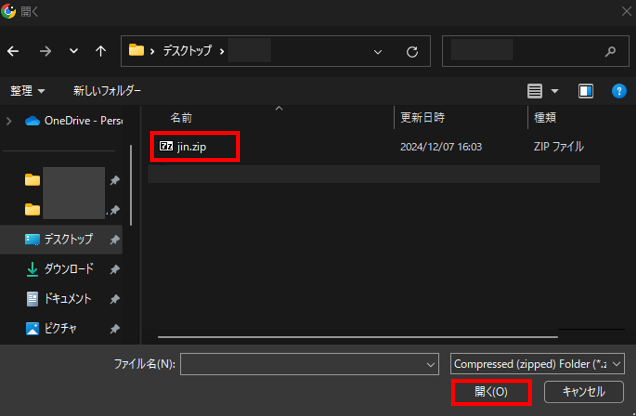Click the キャンセル button
Image resolution: width=636 pixels, height=416 pixels.
(584, 392)
